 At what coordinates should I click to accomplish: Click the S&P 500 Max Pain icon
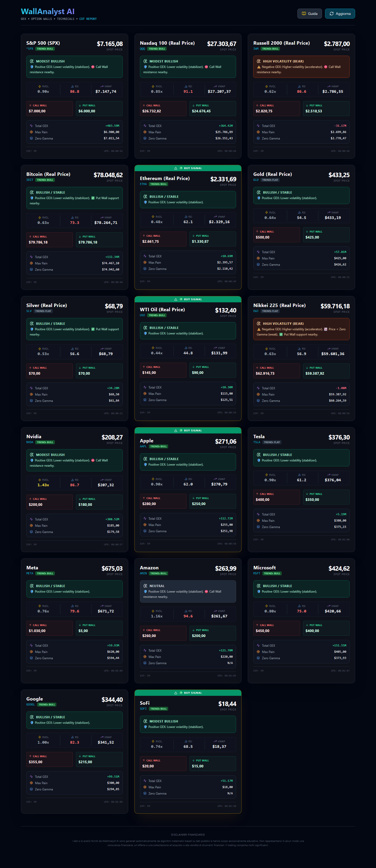point(31,132)
